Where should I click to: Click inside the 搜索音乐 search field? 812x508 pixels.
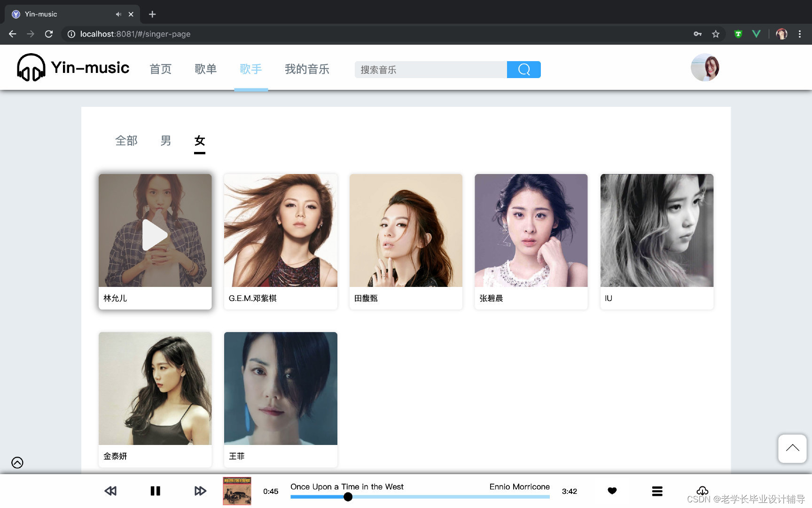(x=423, y=69)
